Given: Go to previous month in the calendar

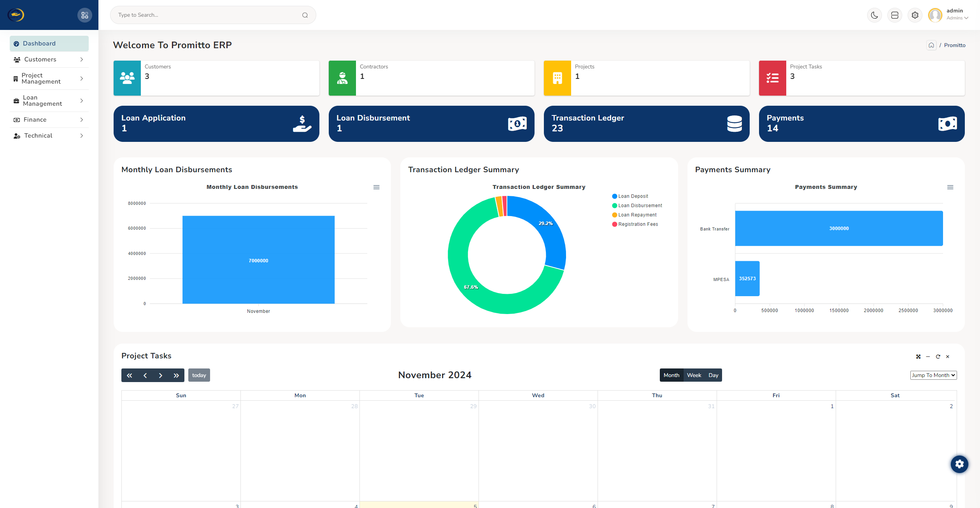Looking at the screenshot, I should tap(145, 375).
